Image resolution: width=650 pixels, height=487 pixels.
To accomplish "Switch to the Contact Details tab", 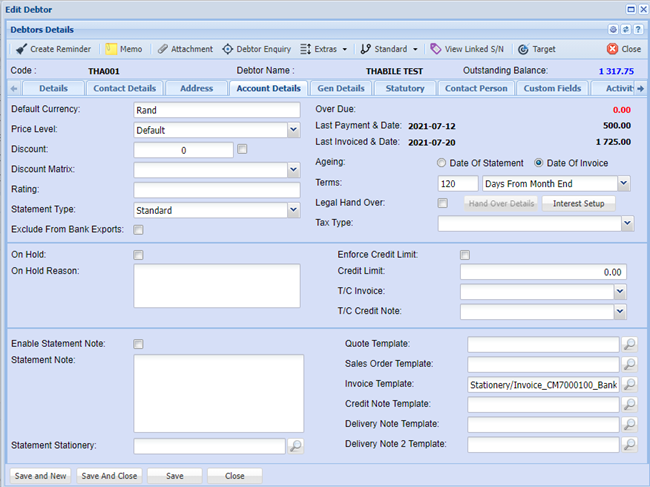I will click(124, 88).
